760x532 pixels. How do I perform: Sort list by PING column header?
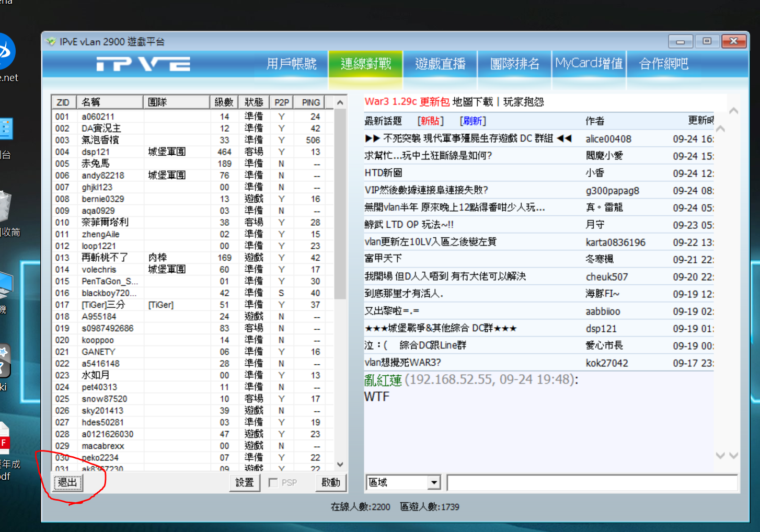click(x=310, y=102)
